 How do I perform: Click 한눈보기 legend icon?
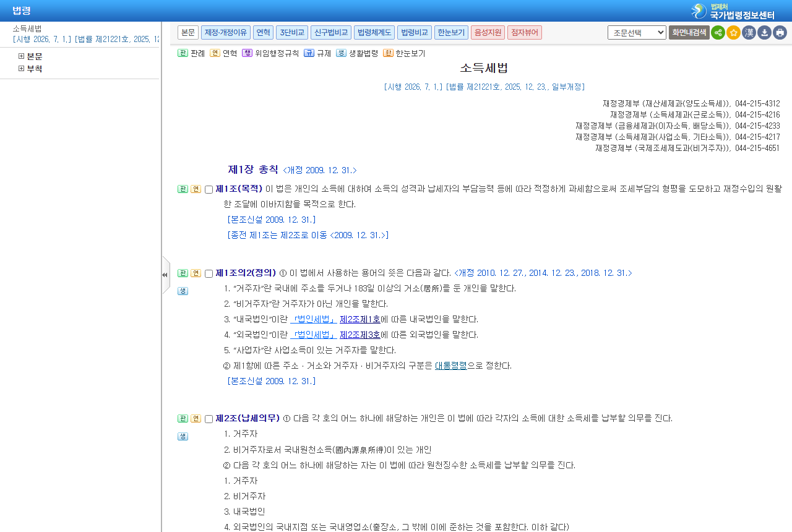click(388, 53)
